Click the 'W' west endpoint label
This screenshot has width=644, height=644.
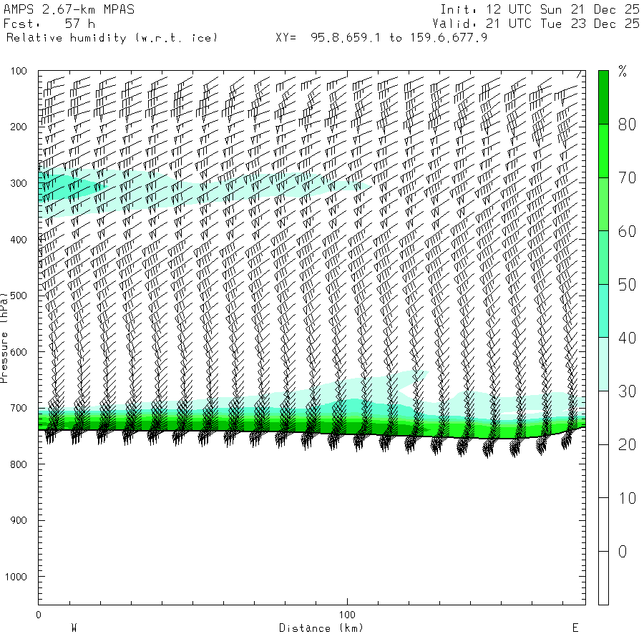[x=74, y=628]
